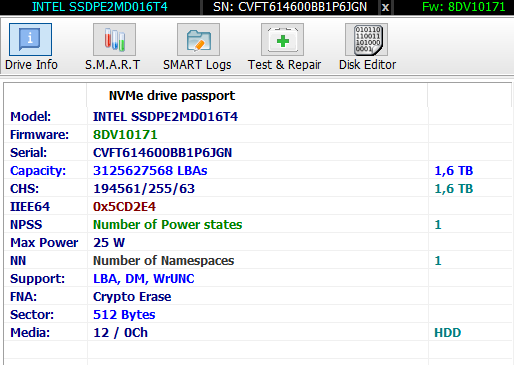Click the 1,6 TB value in CHS row

pyautogui.click(x=454, y=189)
